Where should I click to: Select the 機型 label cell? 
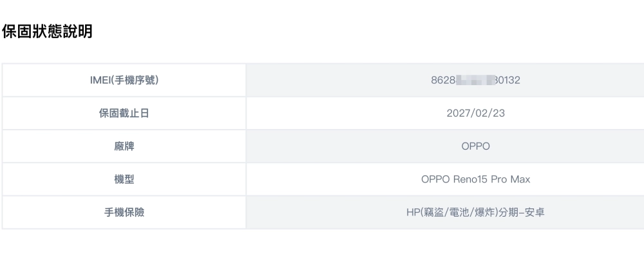[x=124, y=179]
